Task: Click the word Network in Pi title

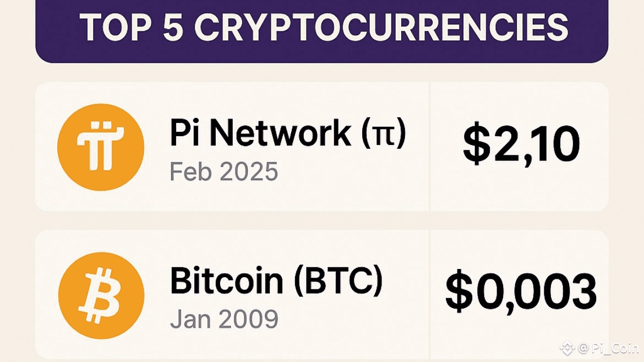Action: pyautogui.click(x=280, y=133)
